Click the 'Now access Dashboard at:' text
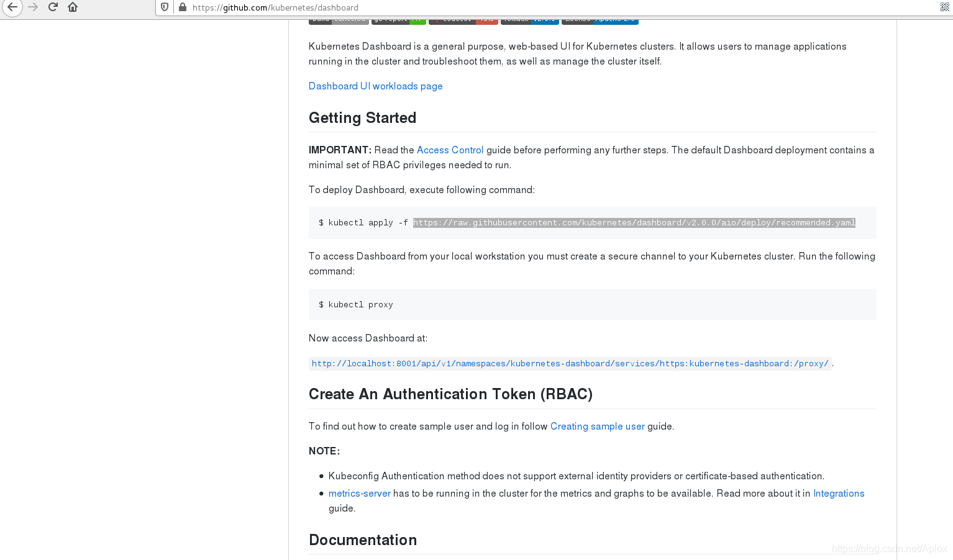 click(x=368, y=338)
